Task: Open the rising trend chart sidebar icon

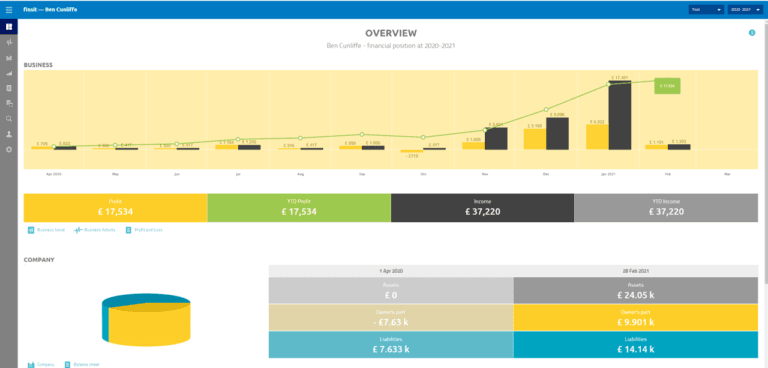Action: (x=9, y=74)
